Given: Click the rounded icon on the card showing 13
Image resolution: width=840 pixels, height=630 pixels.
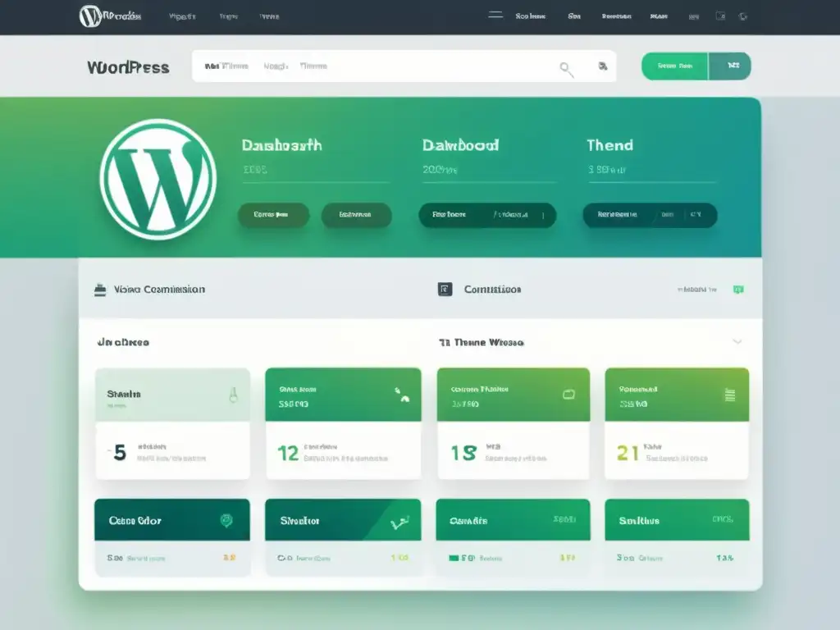Looking at the screenshot, I should [569, 395].
